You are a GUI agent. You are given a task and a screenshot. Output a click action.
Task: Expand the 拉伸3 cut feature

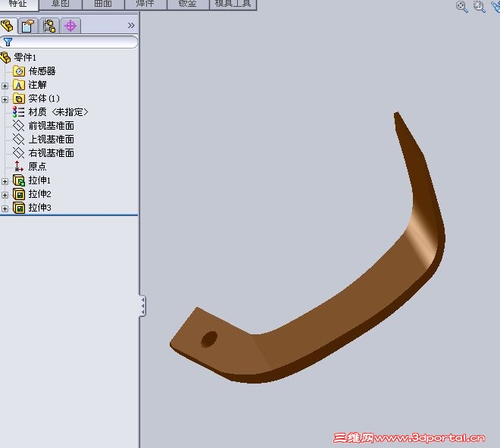(5, 208)
